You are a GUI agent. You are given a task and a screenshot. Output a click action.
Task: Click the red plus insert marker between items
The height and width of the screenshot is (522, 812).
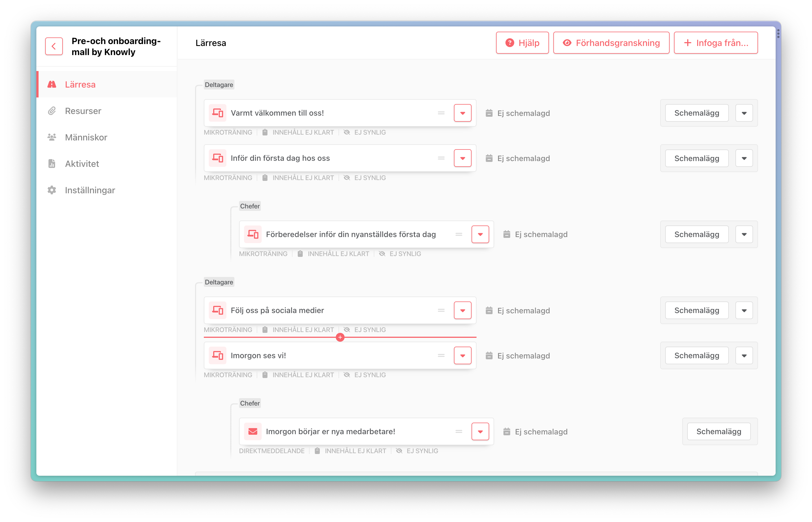click(x=340, y=337)
